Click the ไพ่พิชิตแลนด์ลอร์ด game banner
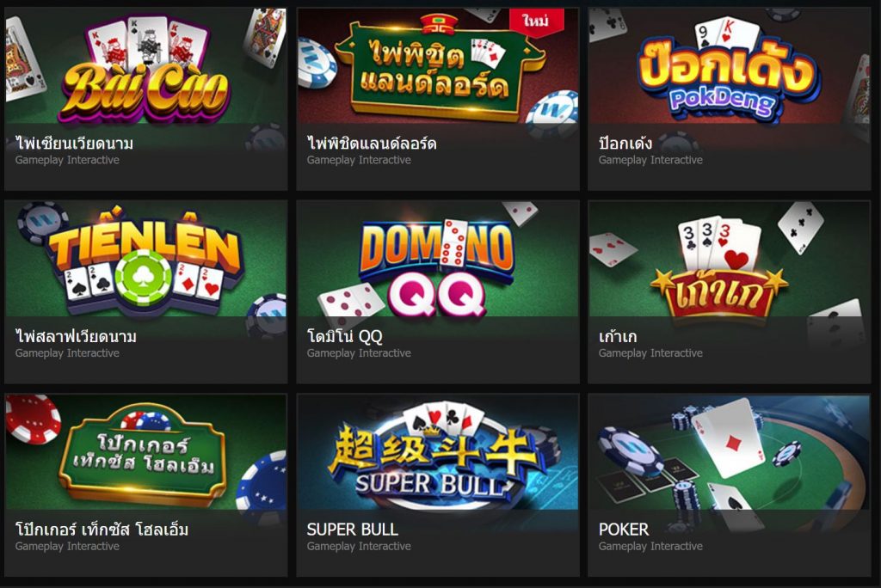This screenshot has width=881, height=588. pyautogui.click(x=438, y=65)
